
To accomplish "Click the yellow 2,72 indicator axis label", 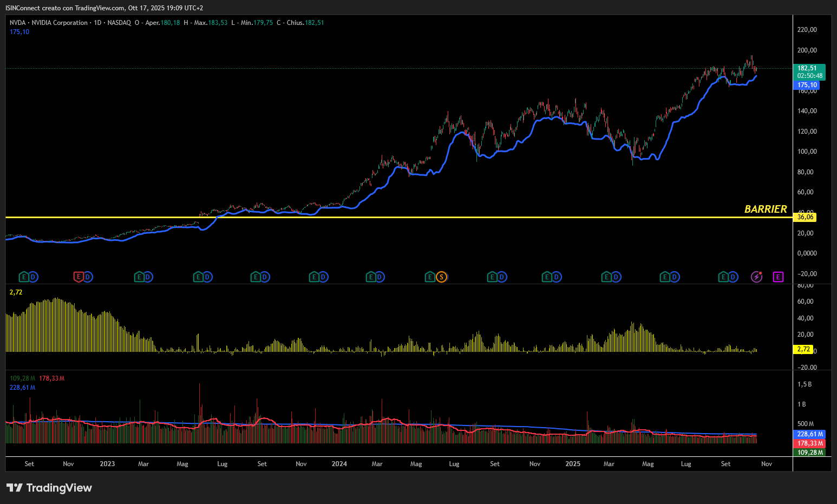I will pyautogui.click(x=803, y=349).
